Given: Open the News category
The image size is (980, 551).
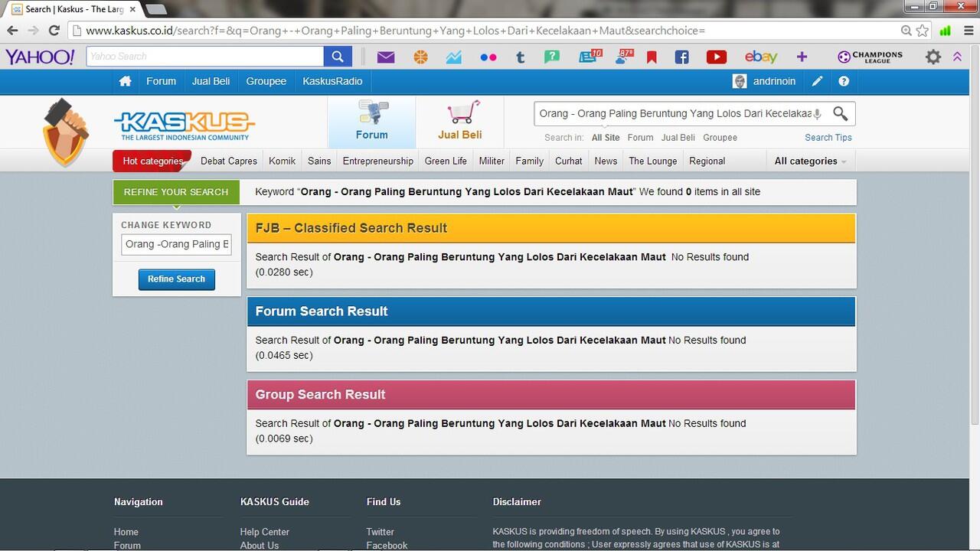Looking at the screenshot, I should [x=606, y=161].
